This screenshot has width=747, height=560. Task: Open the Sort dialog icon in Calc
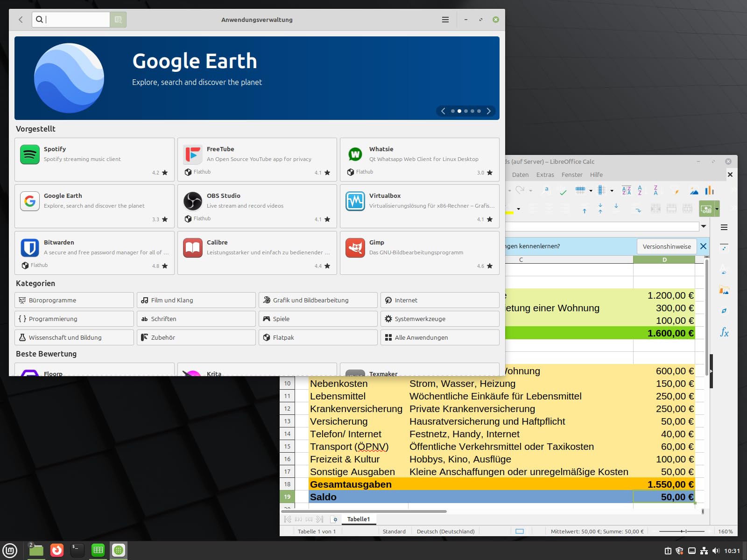click(x=627, y=190)
